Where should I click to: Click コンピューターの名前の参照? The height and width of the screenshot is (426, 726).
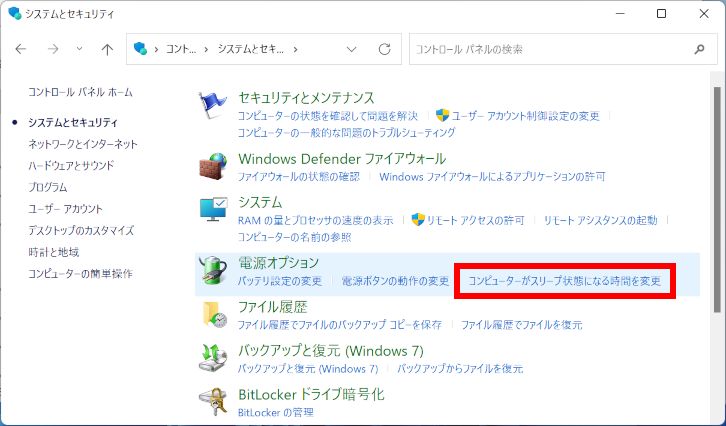tap(294, 238)
